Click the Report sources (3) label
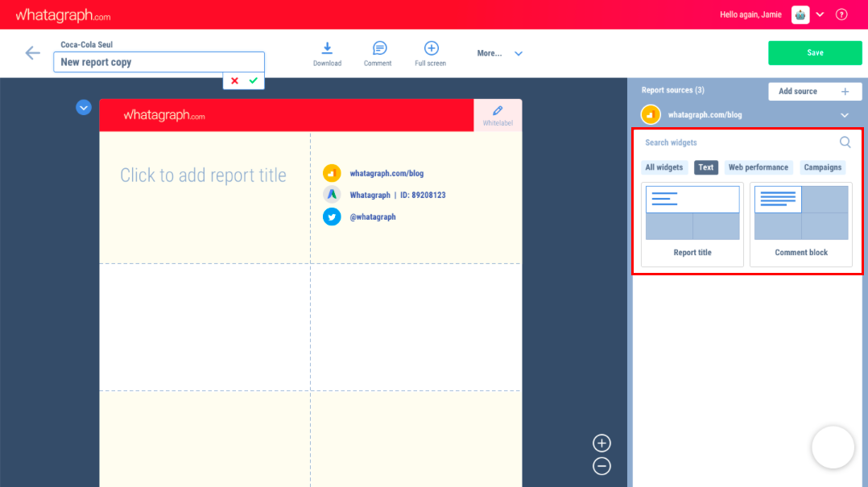This screenshot has height=487, width=868. [x=672, y=89]
